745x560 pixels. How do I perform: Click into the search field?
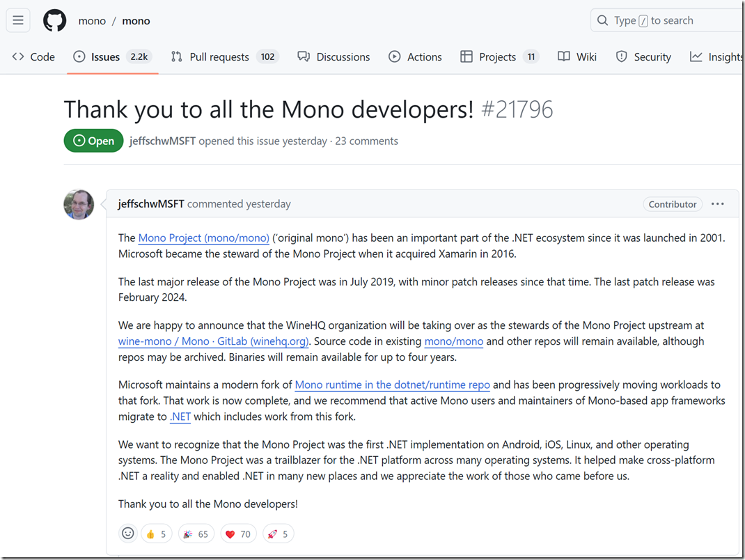pos(661,20)
